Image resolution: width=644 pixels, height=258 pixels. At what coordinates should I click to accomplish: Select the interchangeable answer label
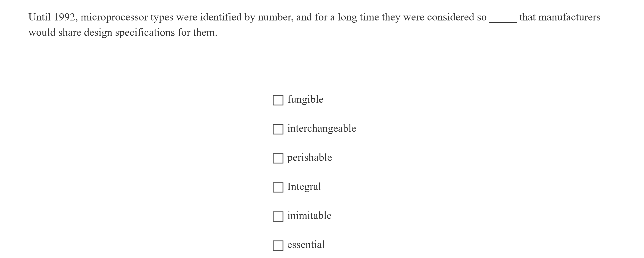click(322, 128)
